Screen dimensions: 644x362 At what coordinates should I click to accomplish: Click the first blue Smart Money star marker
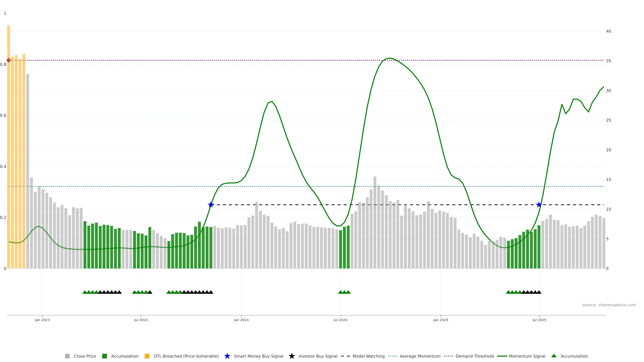pos(211,205)
